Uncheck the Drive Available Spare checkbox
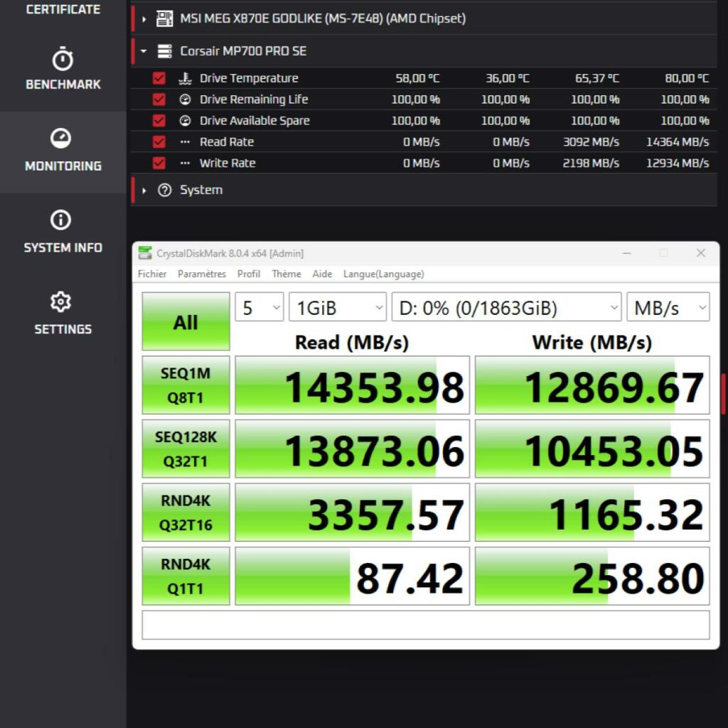 coord(159,121)
